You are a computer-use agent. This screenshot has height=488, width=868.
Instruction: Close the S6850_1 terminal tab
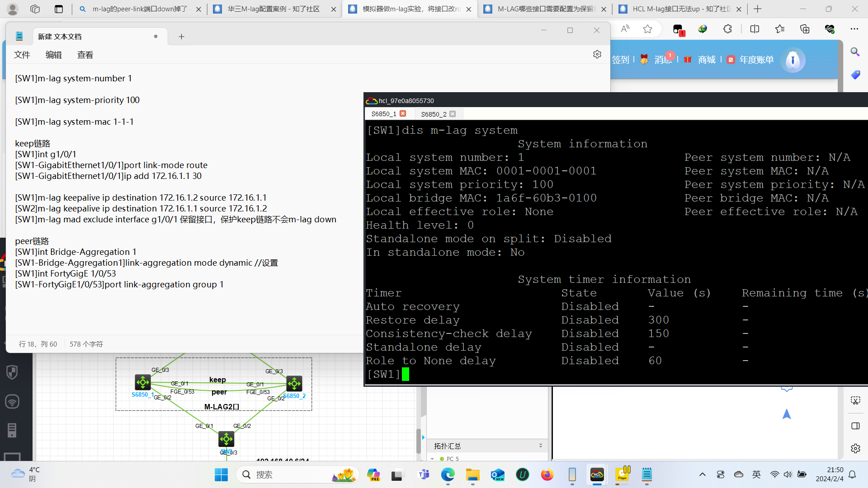[x=403, y=113]
